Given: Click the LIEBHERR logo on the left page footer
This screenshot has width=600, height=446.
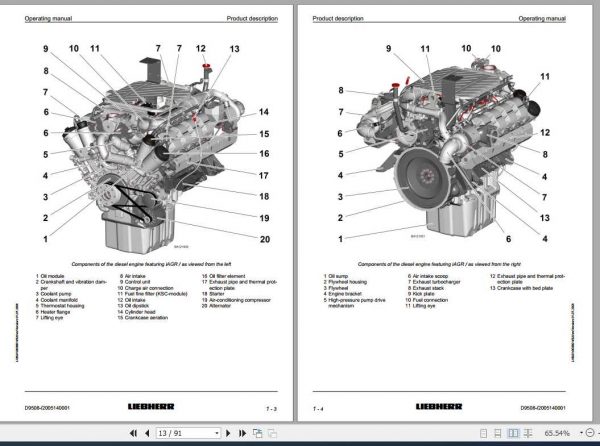Looking at the screenshot, I should (151, 406).
